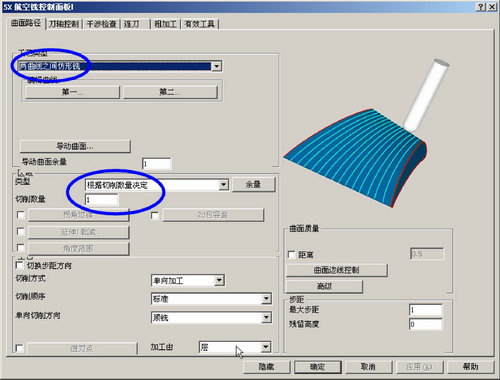Enable the 2d包容盒 checkbox

tap(155, 216)
